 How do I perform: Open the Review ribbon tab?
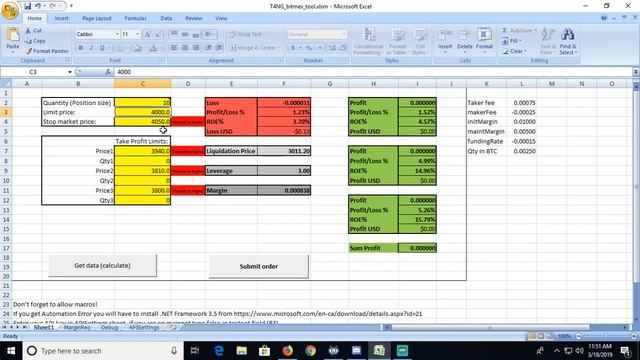pyautogui.click(x=193, y=18)
